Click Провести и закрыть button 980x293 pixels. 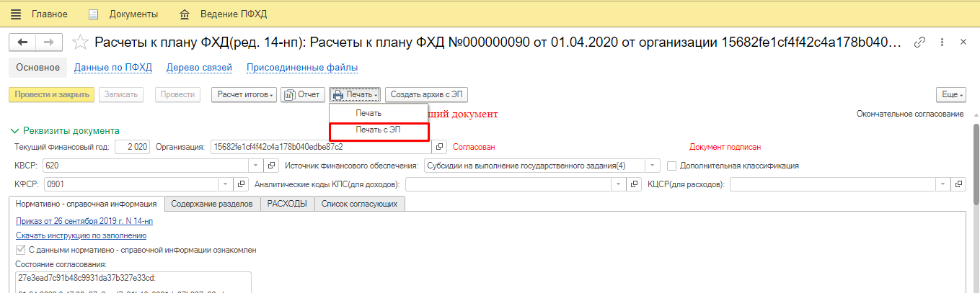pyautogui.click(x=51, y=94)
